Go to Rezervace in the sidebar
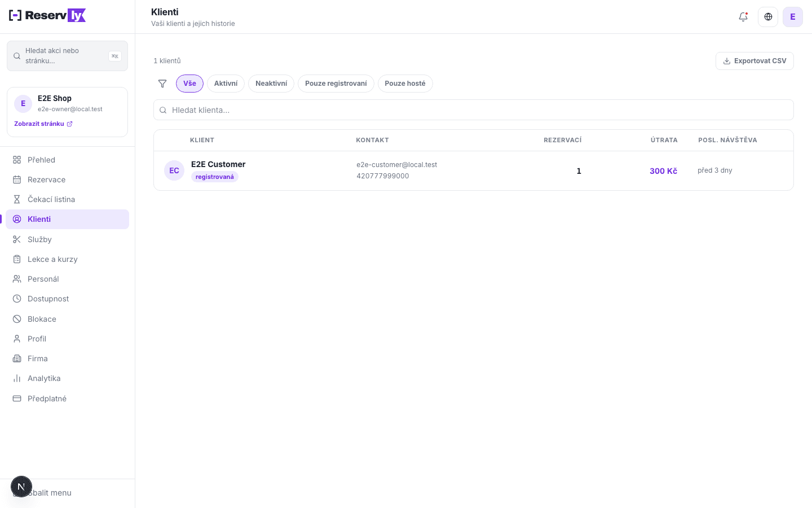Viewport: 812px width, 508px height. pos(67,179)
